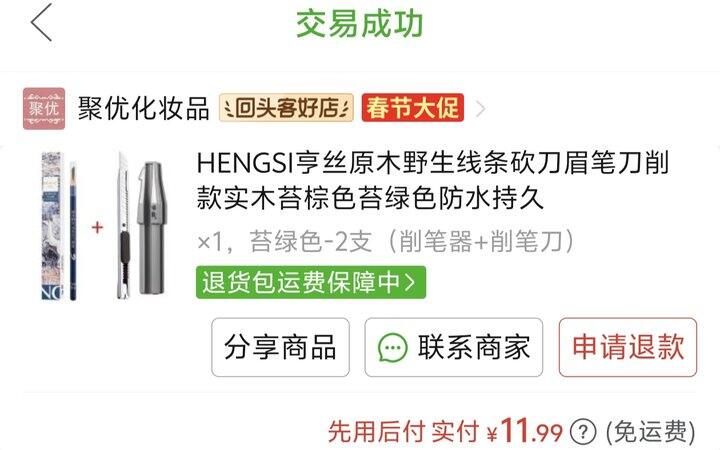
Task: Tap the 免运费 shipping label
Action: click(x=651, y=432)
